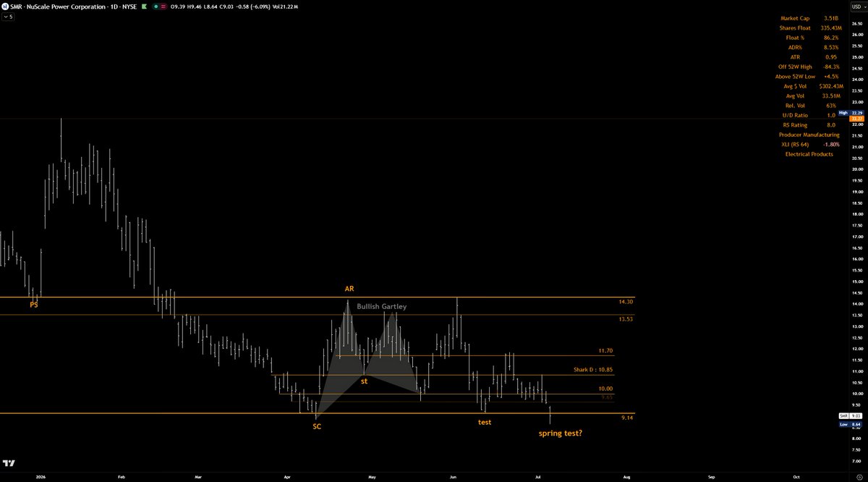Viewport: 868px width, 482px height.
Task: Click the Sep label on time axis
Action: (x=712, y=478)
